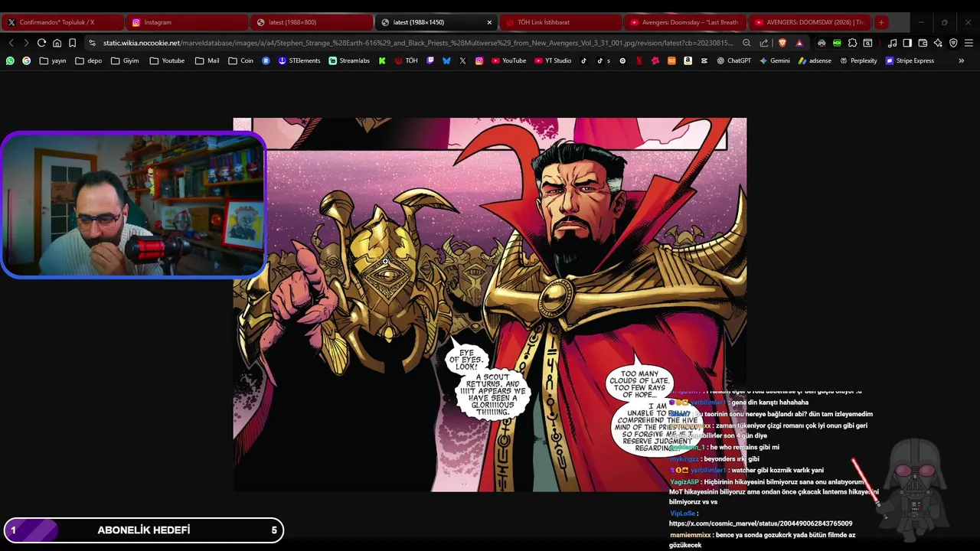This screenshot has width=980, height=551.
Task: Open the yayın bookmark folder
Action: click(53, 60)
